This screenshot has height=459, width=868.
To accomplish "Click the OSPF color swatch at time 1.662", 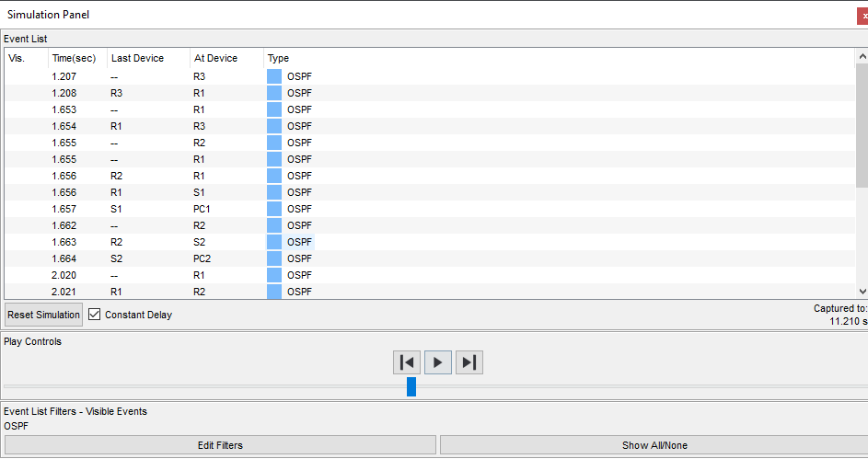I will coord(274,225).
